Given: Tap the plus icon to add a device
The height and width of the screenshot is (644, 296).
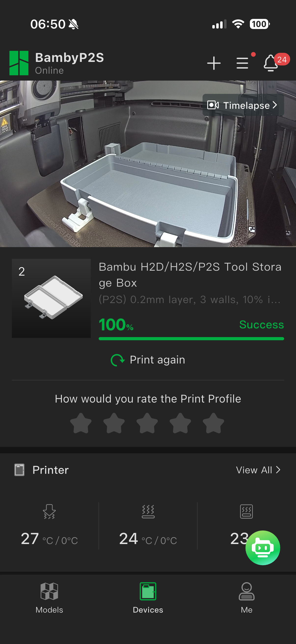Looking at the screenshot, I should (214, 63).
